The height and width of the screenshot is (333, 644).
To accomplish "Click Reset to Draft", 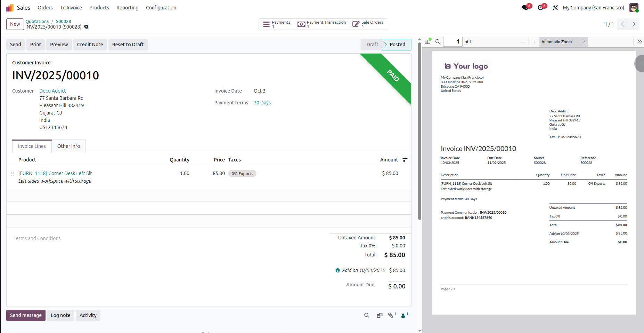I will (x=128, y=45).
